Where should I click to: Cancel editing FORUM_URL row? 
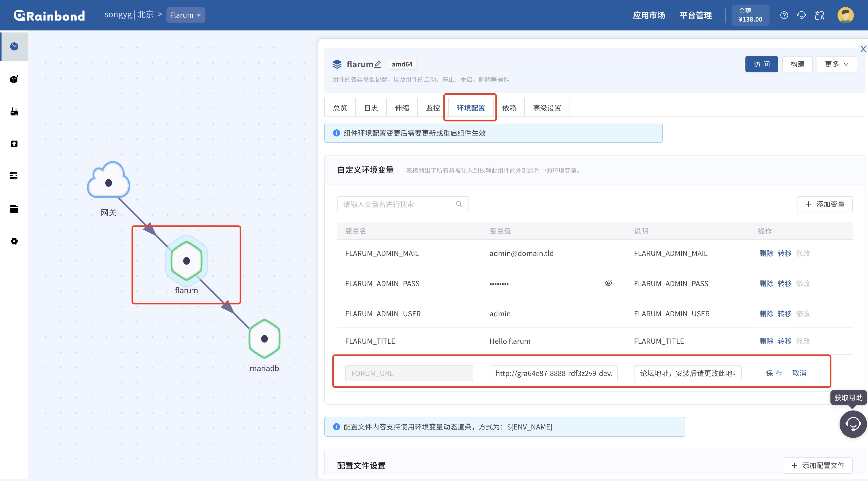[x=799, y=373]
